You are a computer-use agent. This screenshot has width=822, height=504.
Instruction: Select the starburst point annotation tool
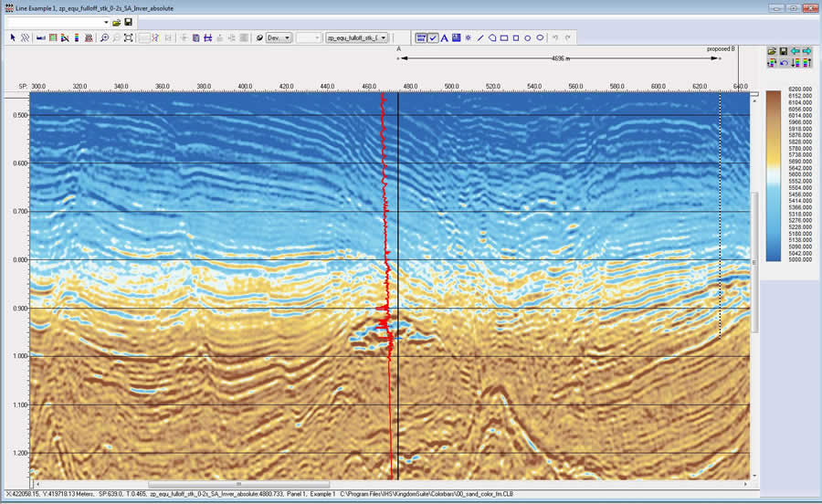point(469,37)
